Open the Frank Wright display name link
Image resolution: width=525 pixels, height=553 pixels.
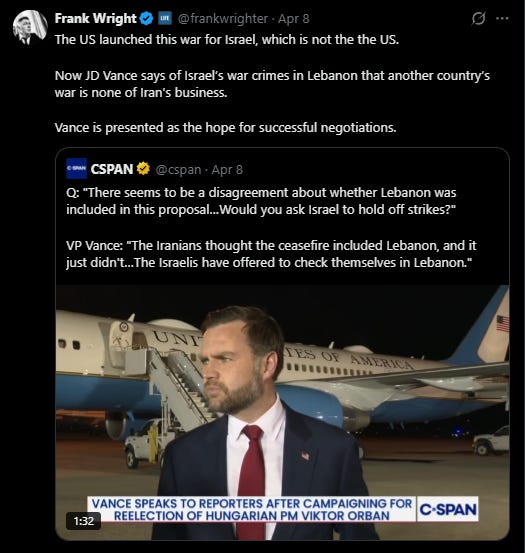(96, 18)
